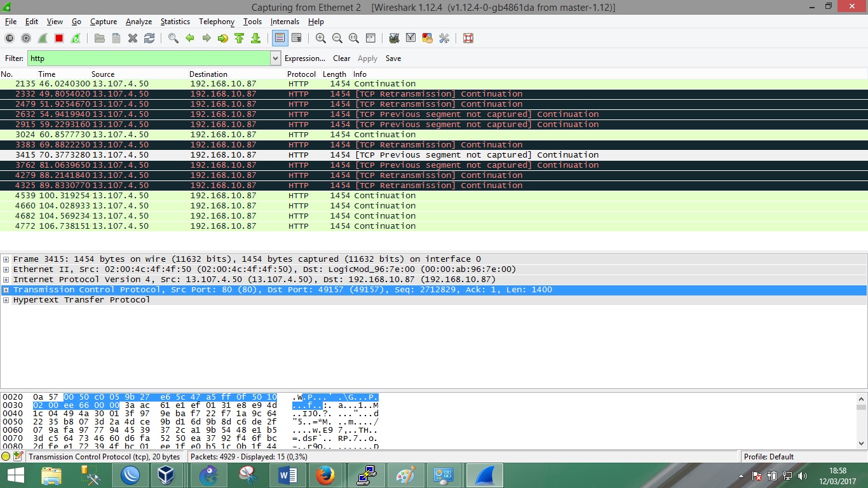Find a packet magnifier icon
The image size is (868, 488).
173,38
